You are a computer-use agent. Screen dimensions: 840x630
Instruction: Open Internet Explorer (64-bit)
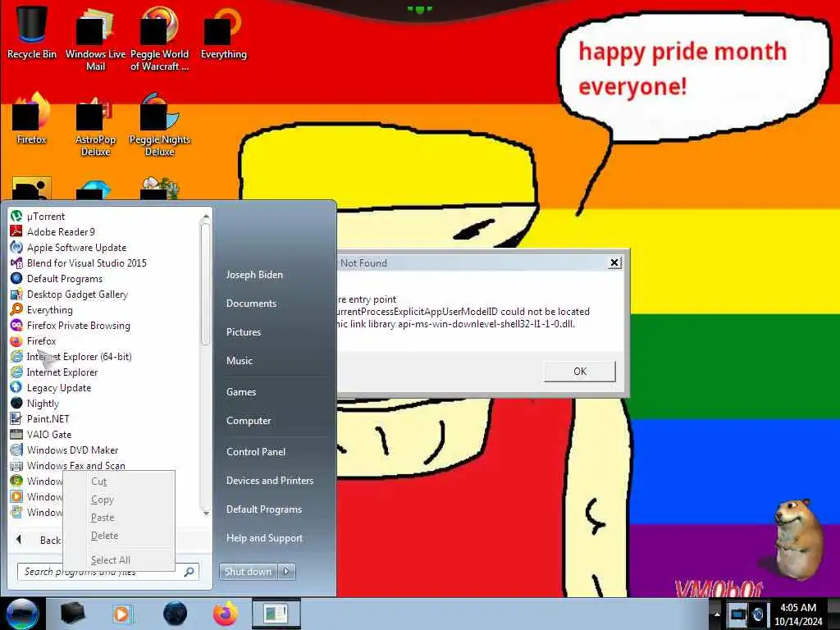(71, 356)
